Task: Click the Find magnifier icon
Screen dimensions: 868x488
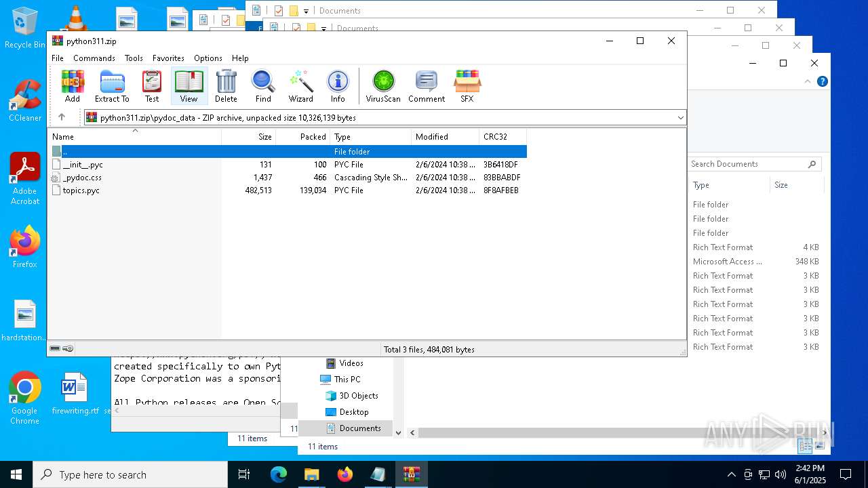Action: (263, 86)
